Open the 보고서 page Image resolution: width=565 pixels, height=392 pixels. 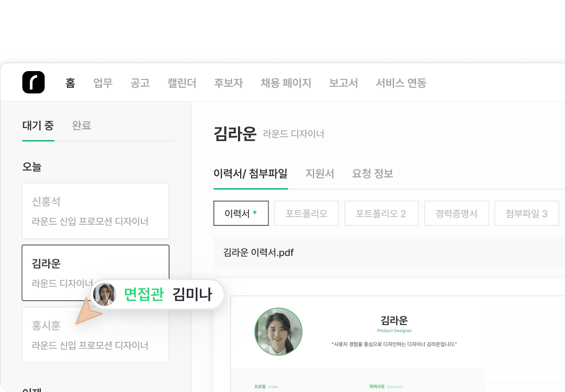click(x=343, y=84)
